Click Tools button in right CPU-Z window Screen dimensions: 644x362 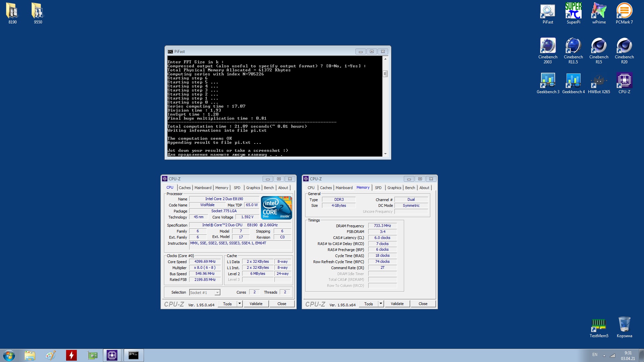(369, 304)
